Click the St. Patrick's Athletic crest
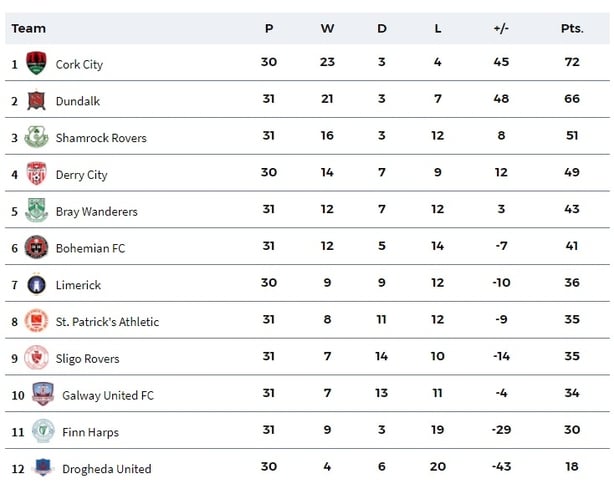614x484 pixels. (36, 321)
